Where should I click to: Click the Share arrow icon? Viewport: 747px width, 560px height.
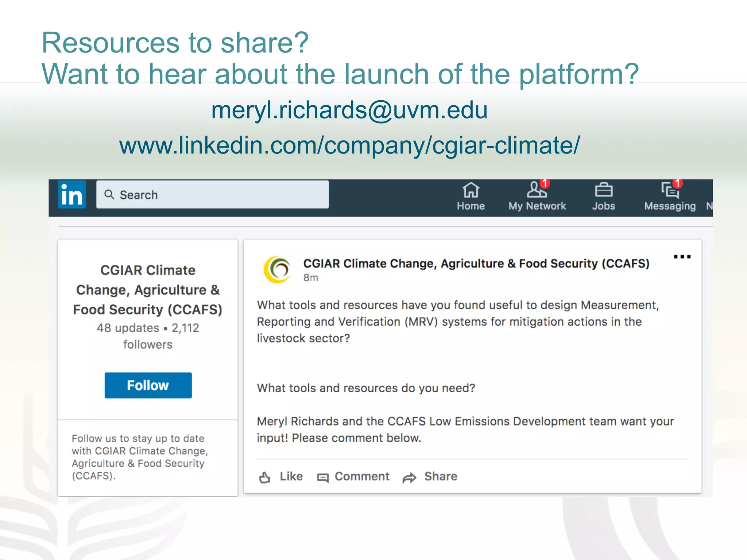pyautogui.click(x=409, y=478)
